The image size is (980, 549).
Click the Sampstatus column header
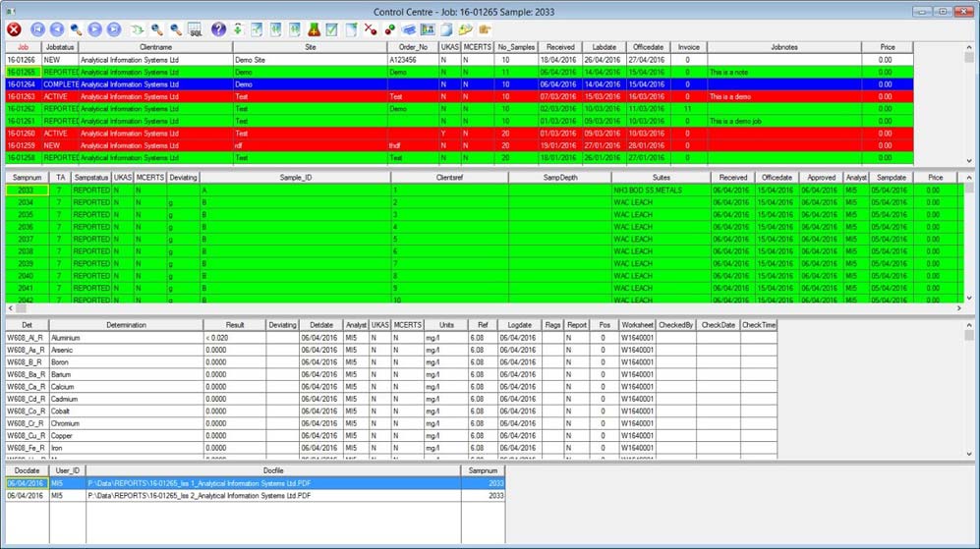91,178
